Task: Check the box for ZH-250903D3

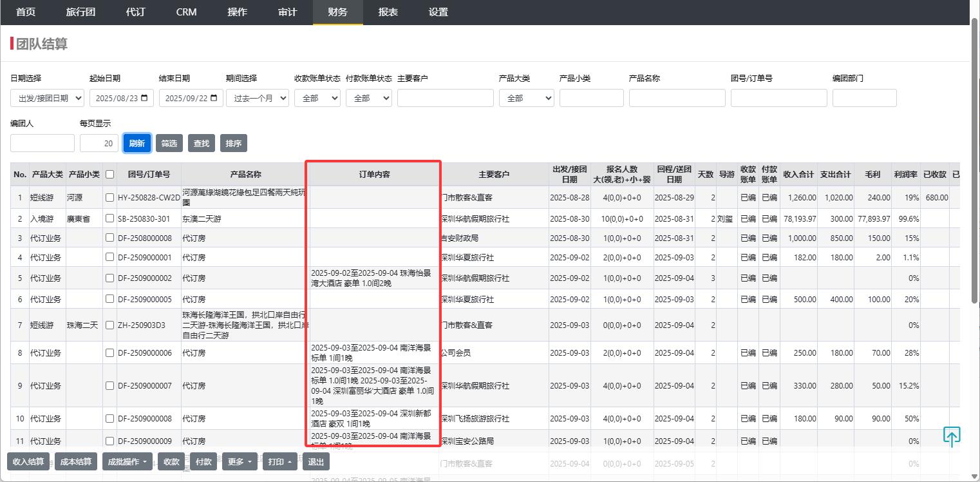Action: click(109, 325)
